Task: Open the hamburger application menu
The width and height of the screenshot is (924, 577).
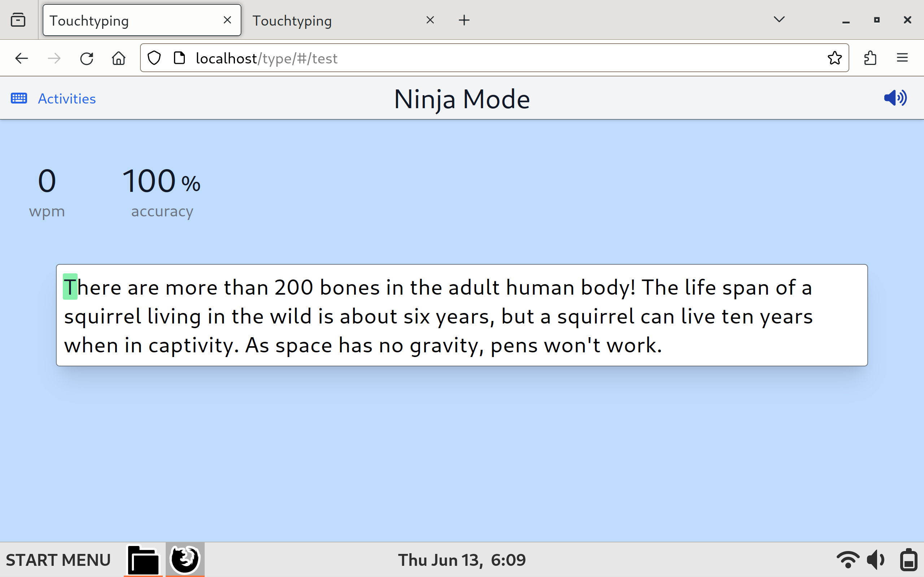Action: (x=902, y=58)
